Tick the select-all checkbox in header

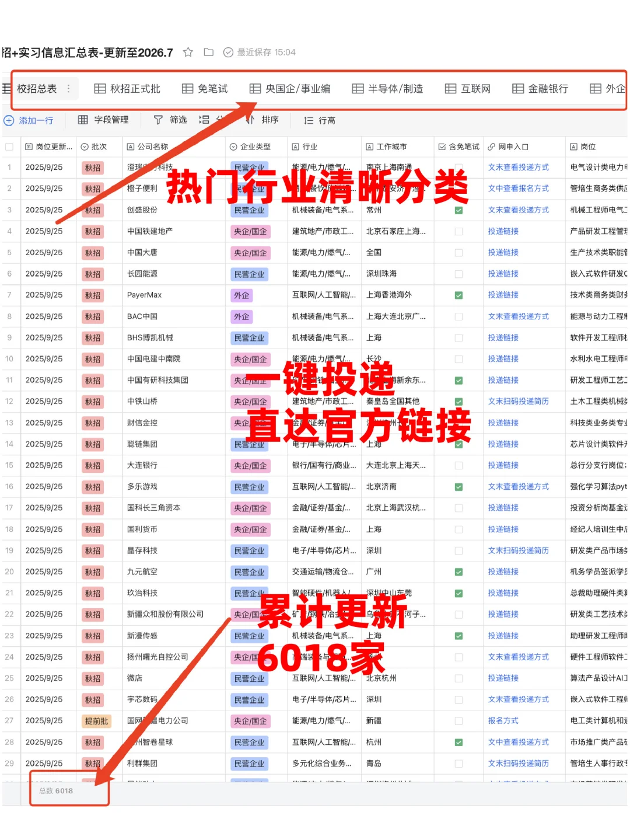point(9,147)
